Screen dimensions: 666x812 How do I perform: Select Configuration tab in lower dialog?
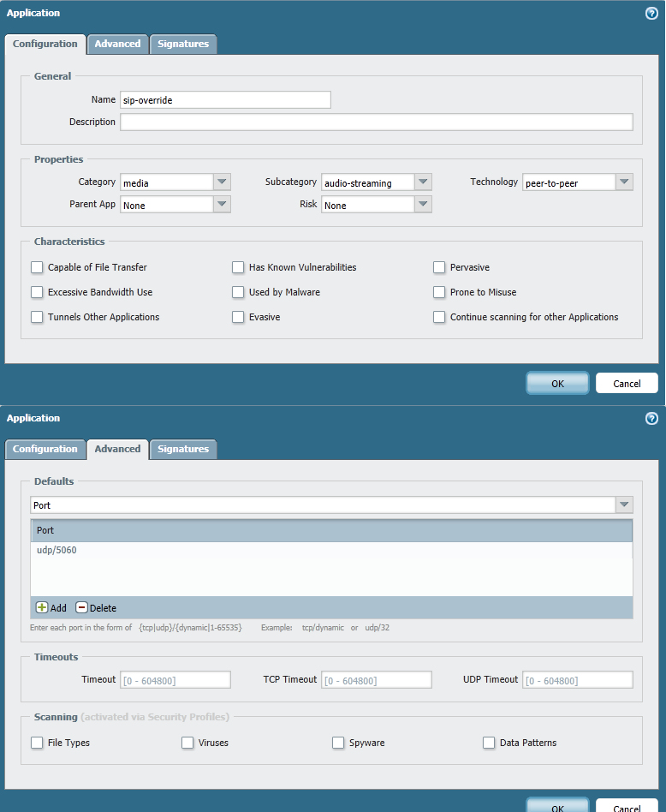[45, 449]
